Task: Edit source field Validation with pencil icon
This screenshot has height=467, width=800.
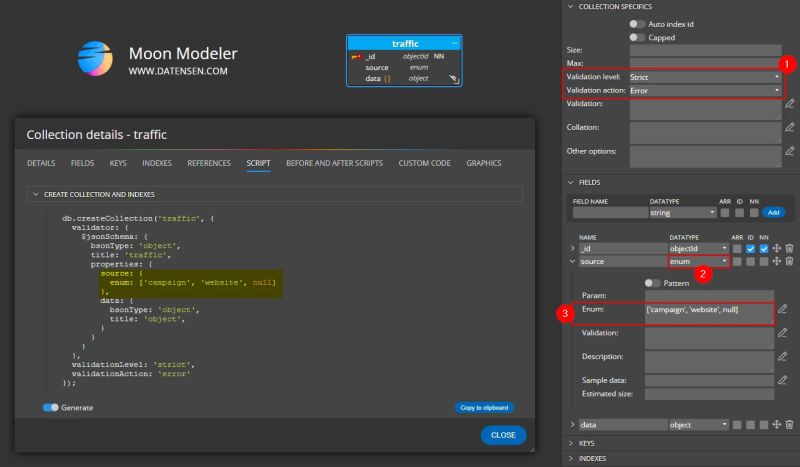Action: pyautogui.click(x=782, y=333)
